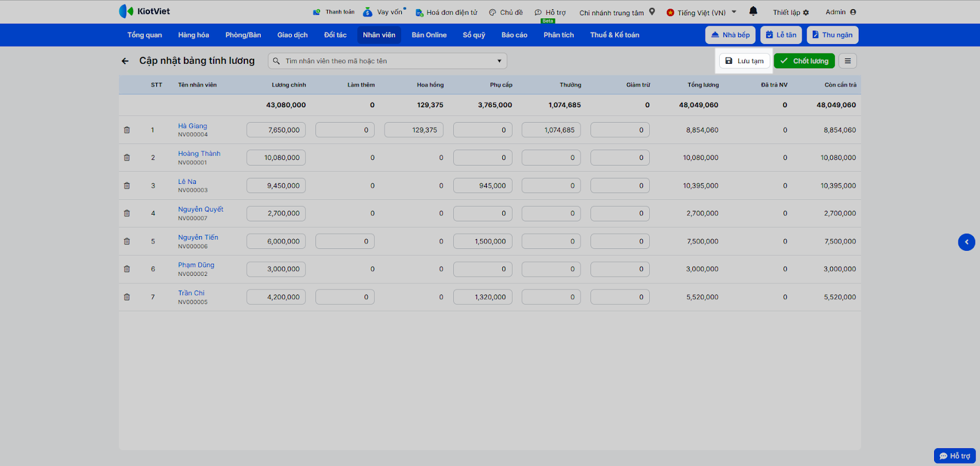Click the Lưu tạm button

click(744, 61)
